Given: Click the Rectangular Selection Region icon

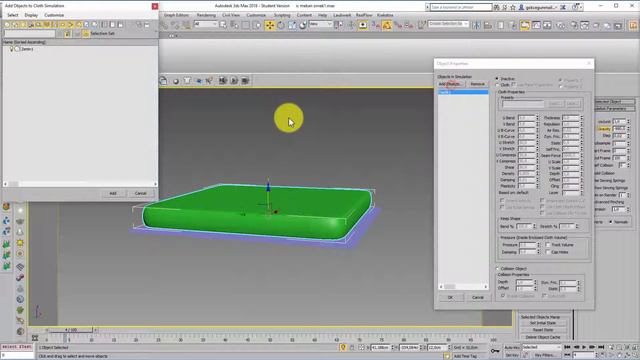Looking at the screenshot, I should 245,25.
